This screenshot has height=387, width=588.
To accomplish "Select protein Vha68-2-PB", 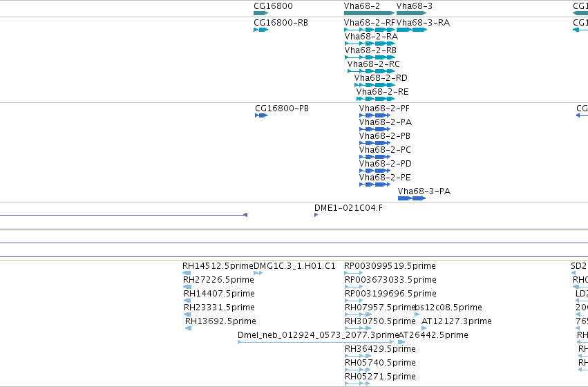I will [374, 143].
